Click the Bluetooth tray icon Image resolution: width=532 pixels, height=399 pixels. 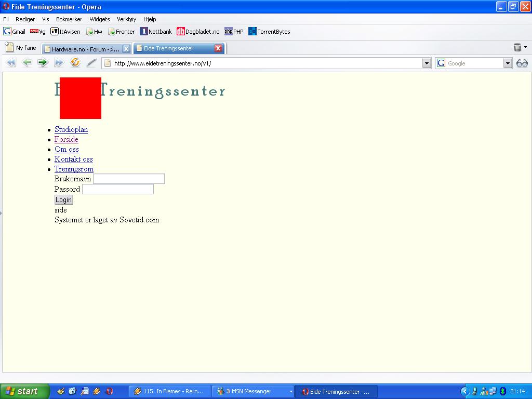pos(503,392)
